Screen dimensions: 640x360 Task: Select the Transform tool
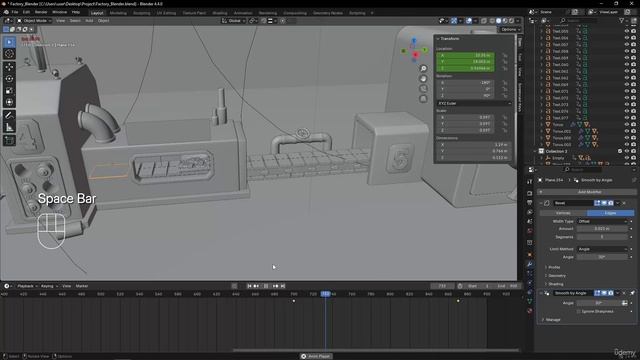point(9,102)
